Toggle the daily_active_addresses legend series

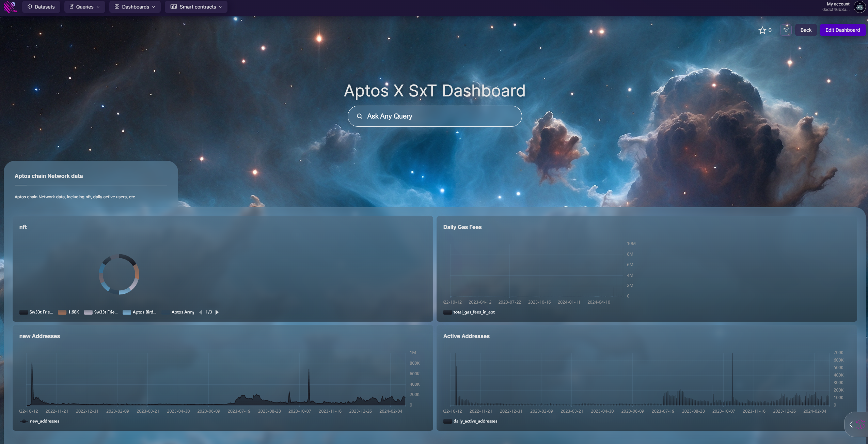[470, 421]
